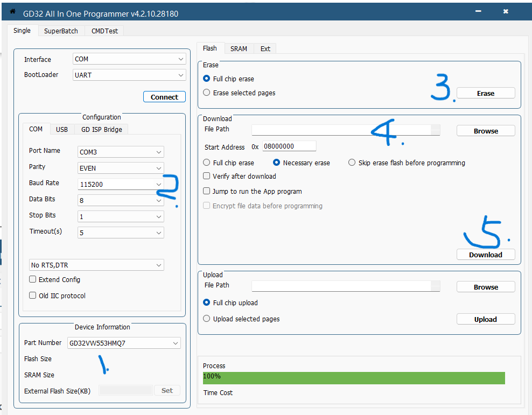
Task: Switch to the SuperBatch tab
Action: click(x=61, y=31)
